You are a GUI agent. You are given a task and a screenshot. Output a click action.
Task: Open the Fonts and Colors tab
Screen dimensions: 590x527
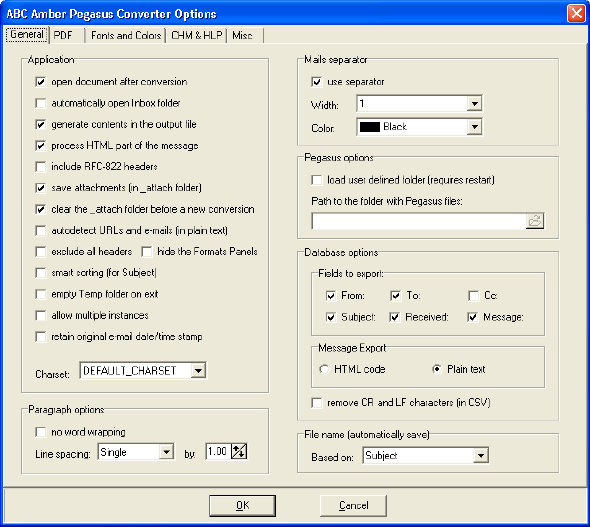(126, 35)
